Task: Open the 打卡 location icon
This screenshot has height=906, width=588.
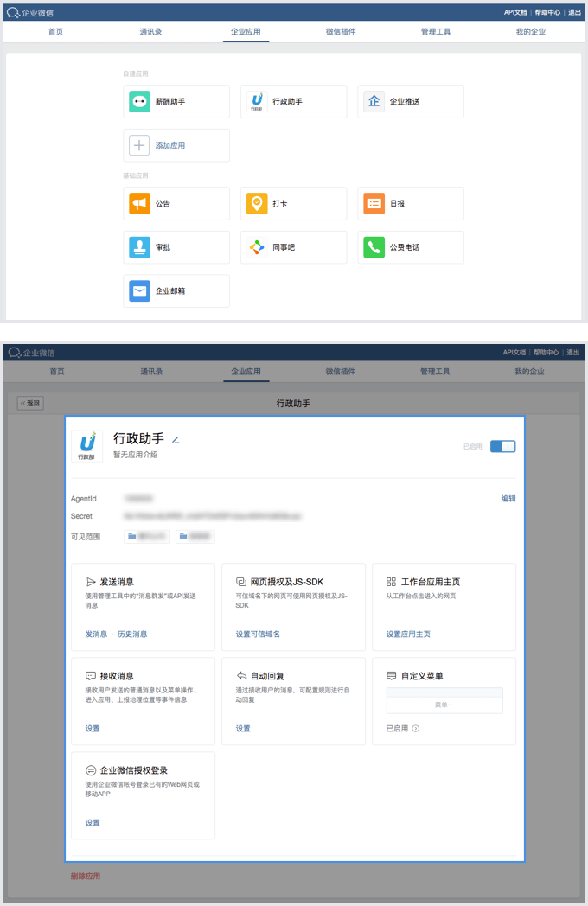Action: [258, 203]
